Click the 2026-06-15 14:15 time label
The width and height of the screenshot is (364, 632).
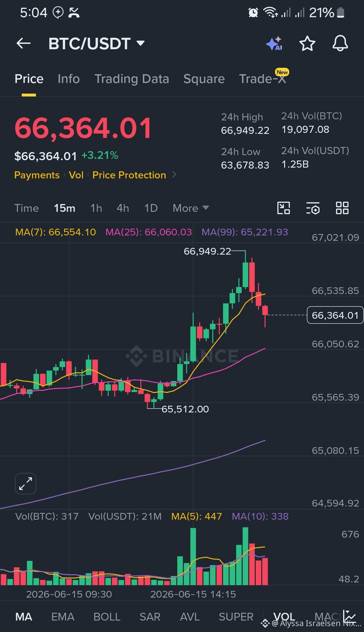[193, 594]
